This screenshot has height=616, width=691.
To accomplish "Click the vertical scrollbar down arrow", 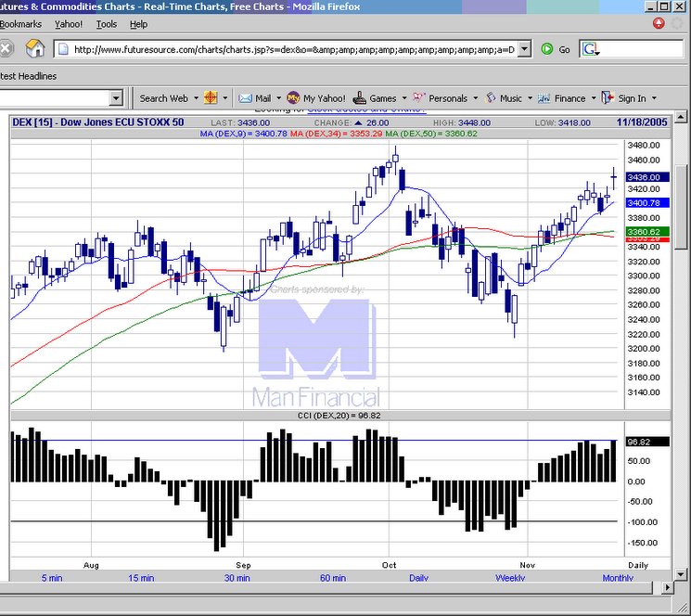I will [681, 574].
